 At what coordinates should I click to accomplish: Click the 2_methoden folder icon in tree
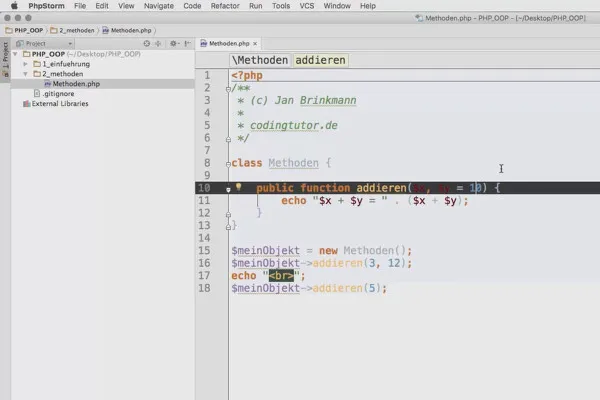coord(37,74)
